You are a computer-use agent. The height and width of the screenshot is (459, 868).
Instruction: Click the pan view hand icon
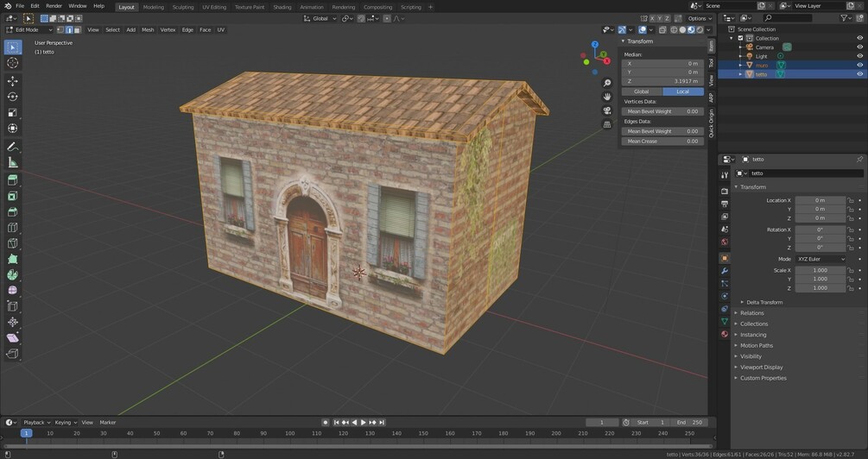pyautogui.click(x=607, y=97)
